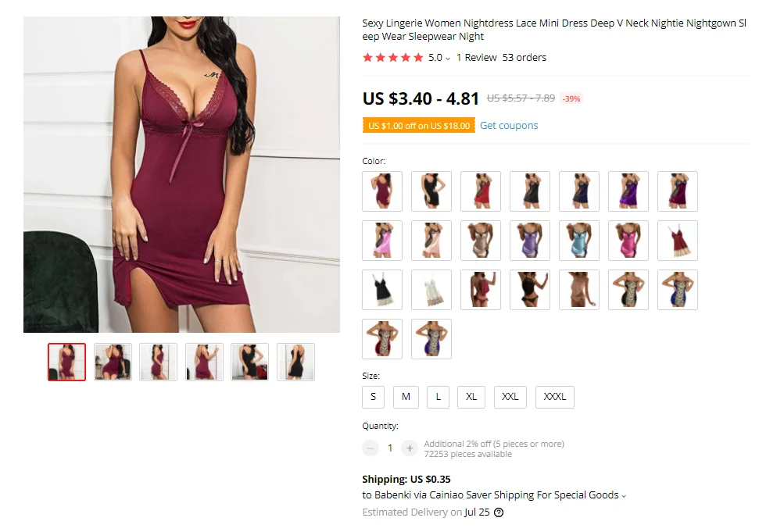759x532 pixels.
Task: Show the second product thumbnail image
Action: click(113, 362)
